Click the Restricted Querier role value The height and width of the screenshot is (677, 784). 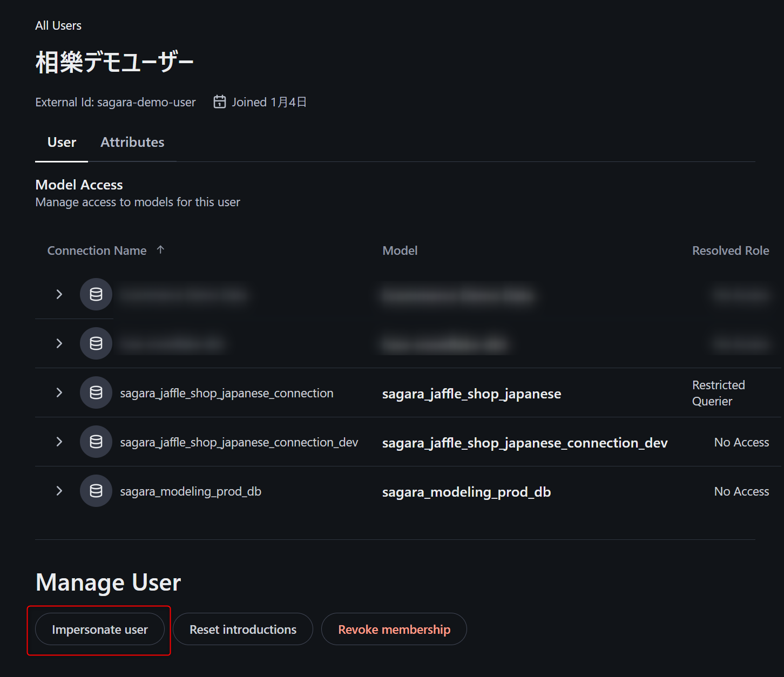point(719,393)
